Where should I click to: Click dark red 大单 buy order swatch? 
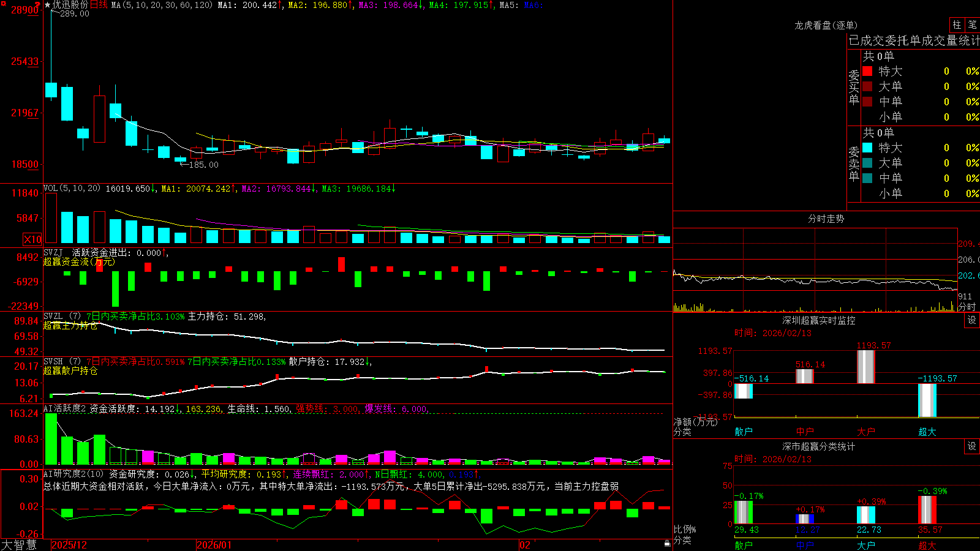coord(867,86)
